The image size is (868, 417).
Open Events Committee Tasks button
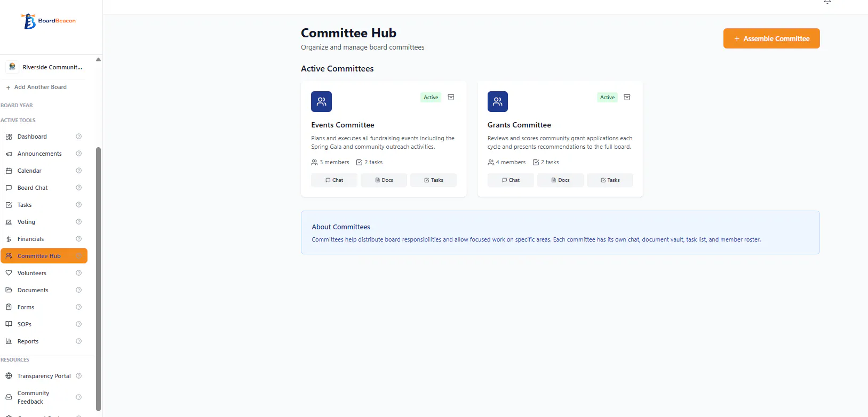(x=433, y=180)
